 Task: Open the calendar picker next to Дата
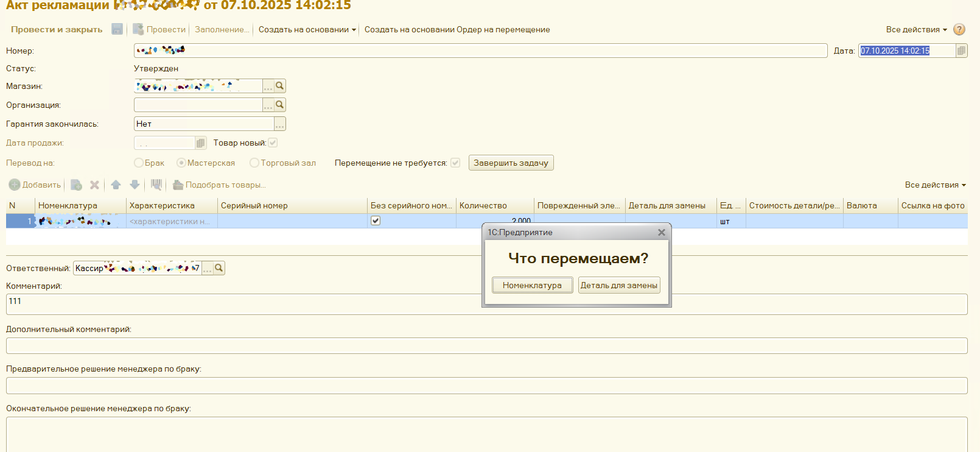point(961,51)
